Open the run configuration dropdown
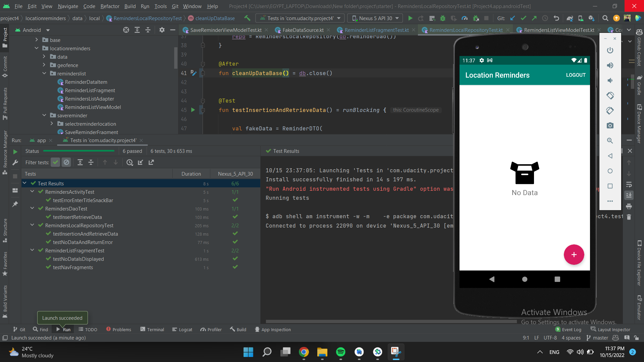This screenshot has height=362, width=644. [300, 18]
